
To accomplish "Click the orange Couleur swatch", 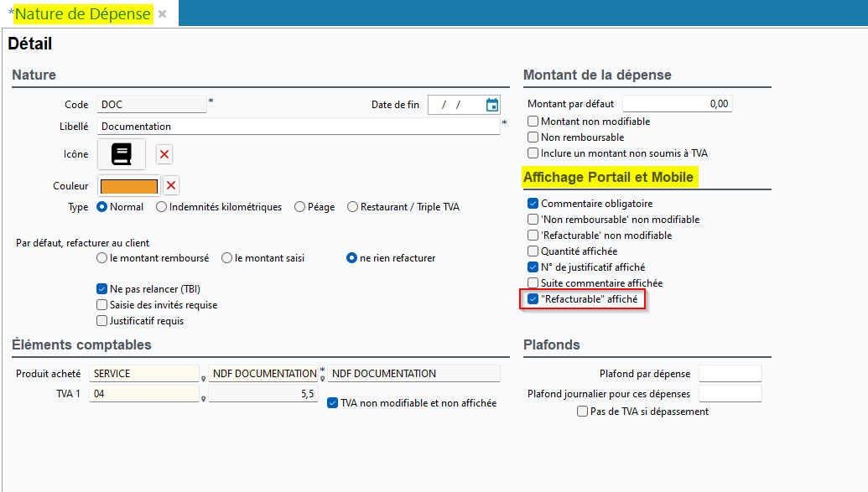I will coord(128,185).
